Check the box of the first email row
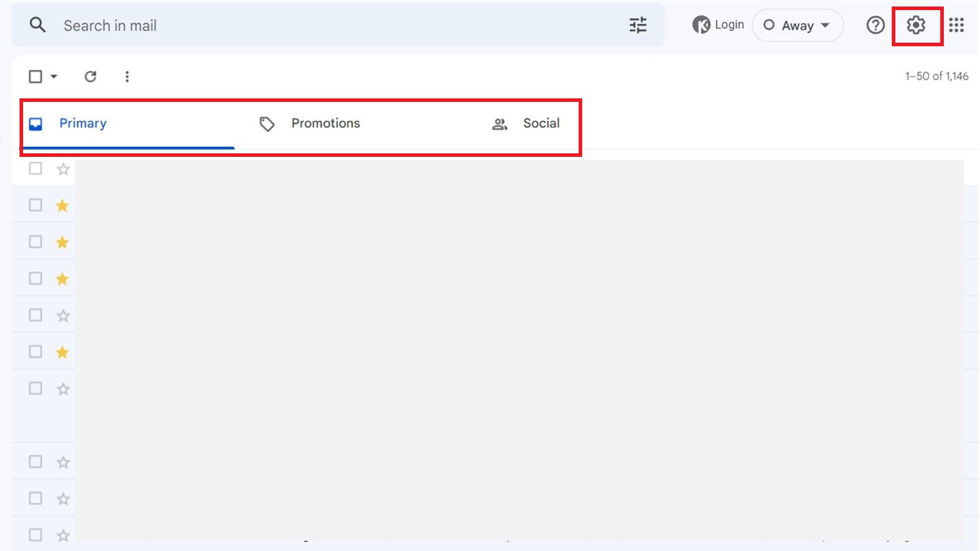Viewport: 980px width, 551px height. 35,168
